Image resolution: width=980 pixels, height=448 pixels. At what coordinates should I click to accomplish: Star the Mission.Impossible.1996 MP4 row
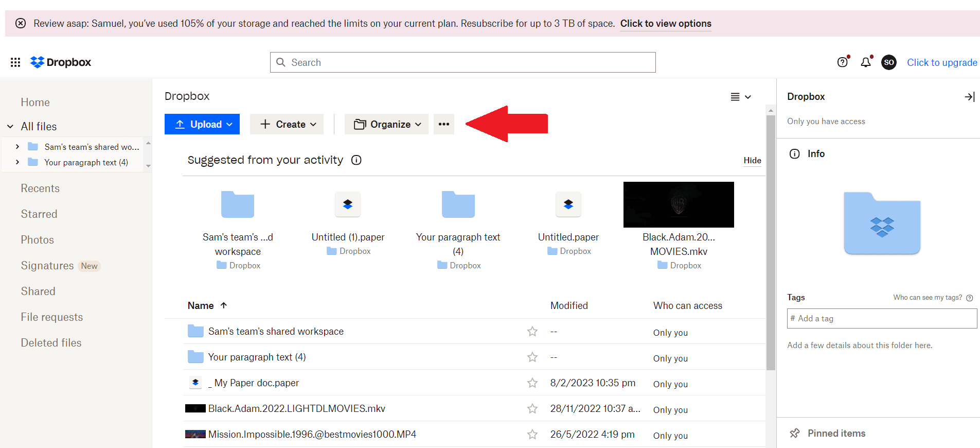532,435
